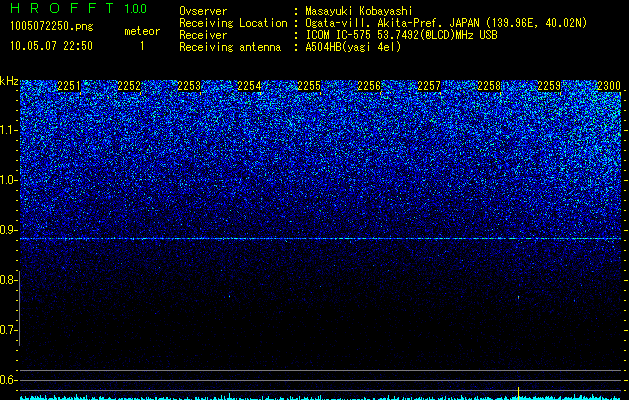Click the 2251 time marker
This screenshot has height=400, width=629.
coord(69,86)
